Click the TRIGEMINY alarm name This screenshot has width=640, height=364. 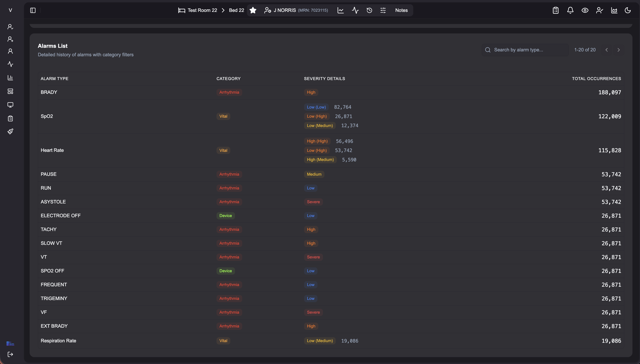coord(54,299)
